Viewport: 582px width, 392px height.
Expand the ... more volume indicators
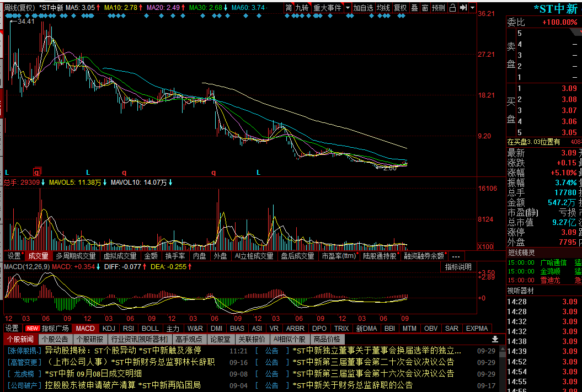click(x=456, y=256)
